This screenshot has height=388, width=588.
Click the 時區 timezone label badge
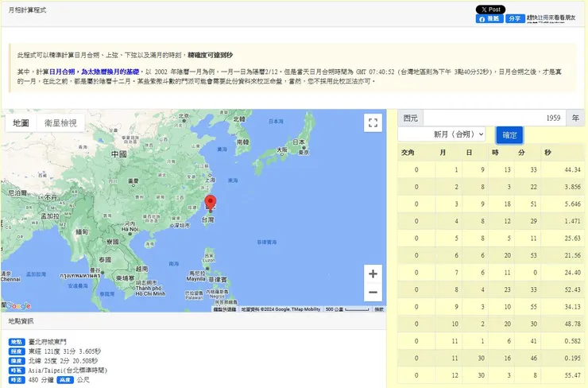(16, 370)
